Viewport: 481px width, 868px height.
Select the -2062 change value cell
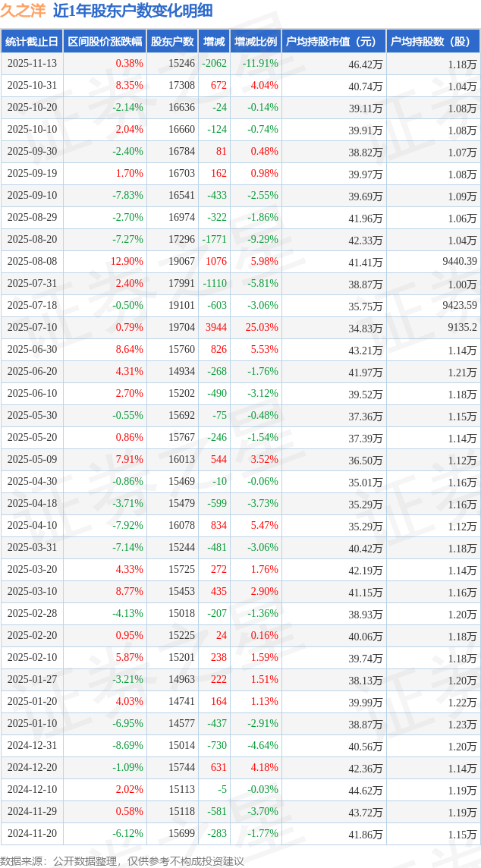click(x=214, y=64)
